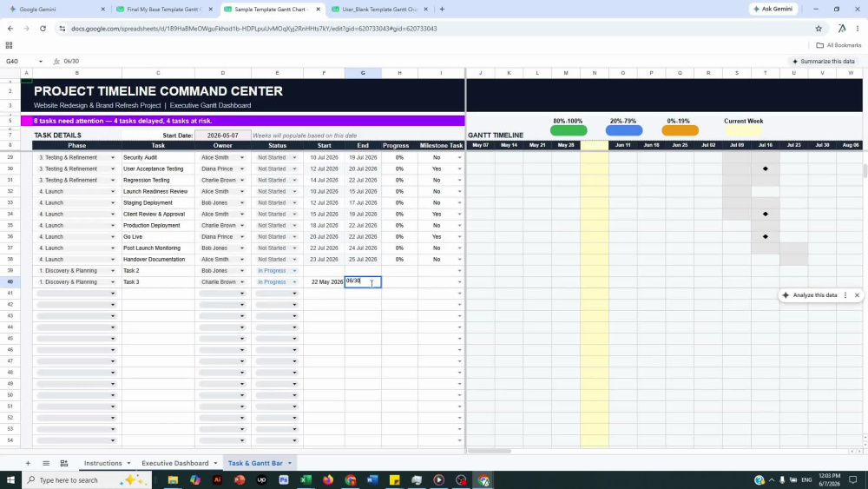Open Photoshop from the taskbar
Image resolution: width=868 pixels, height=489 pixels.
point(284,479)
